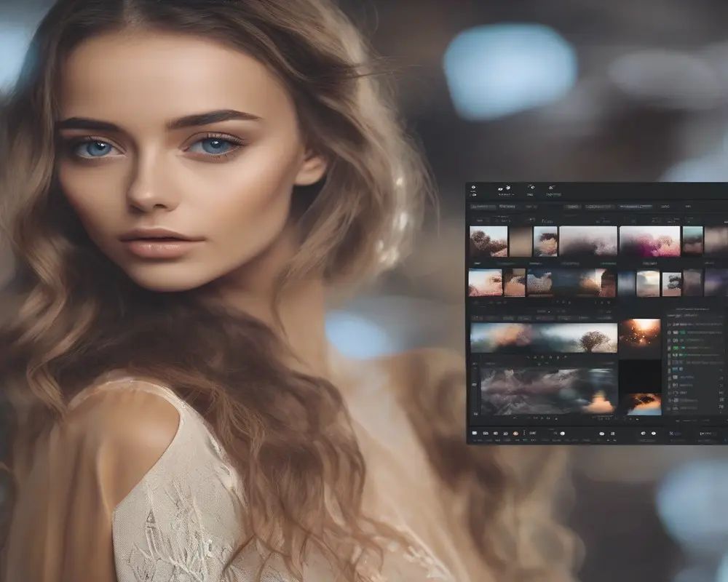Pick the narrow round-bush portrait thumbnail

(x=545, y=242)
